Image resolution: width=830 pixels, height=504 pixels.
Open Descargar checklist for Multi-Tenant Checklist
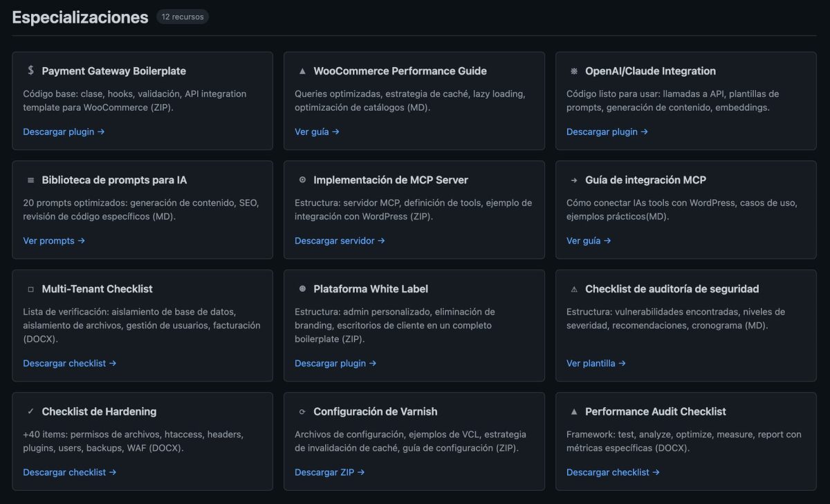(x=69, y=363)
